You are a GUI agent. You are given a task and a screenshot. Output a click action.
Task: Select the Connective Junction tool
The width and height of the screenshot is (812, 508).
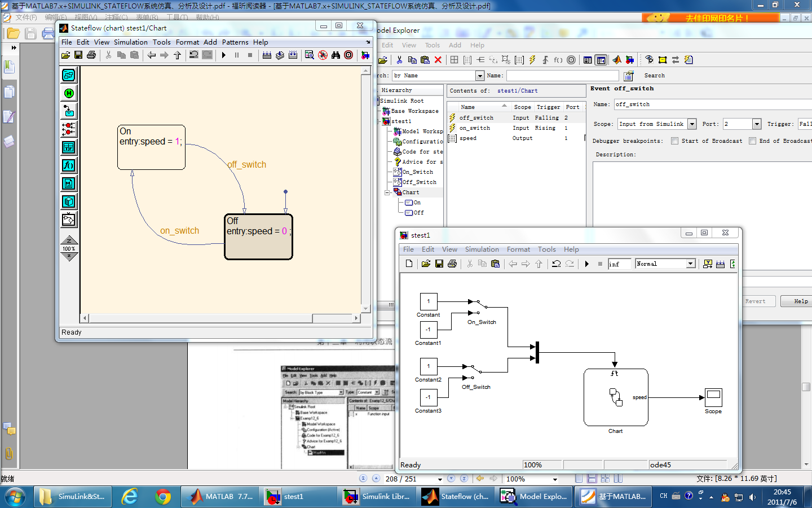69,129
